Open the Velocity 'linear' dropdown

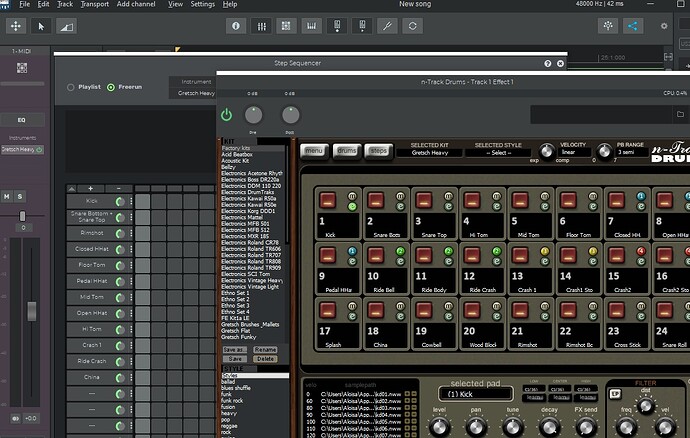[575, 152]
